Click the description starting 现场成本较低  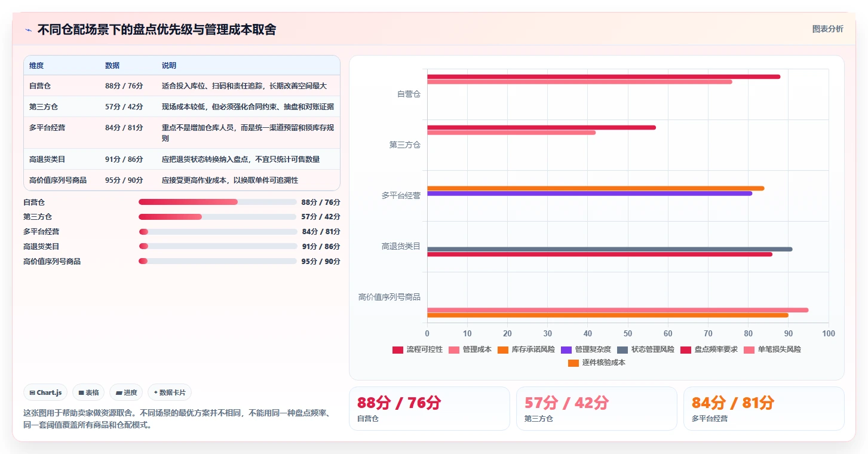pyautogui.click(x=248, y=107)
